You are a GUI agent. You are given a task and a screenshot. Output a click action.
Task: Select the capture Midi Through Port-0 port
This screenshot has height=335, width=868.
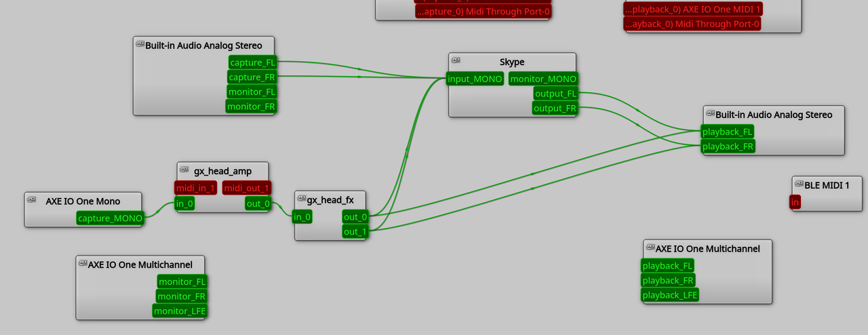[x=484, y=11]
